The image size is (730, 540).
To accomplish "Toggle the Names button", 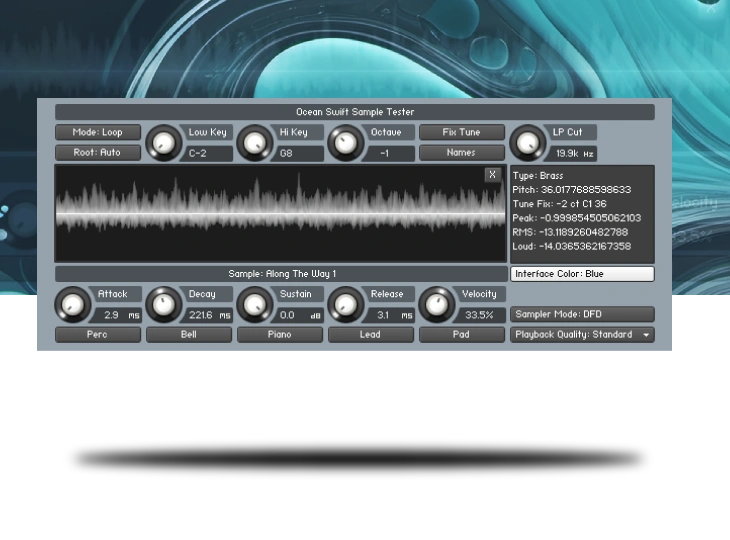I will (461, 153).
